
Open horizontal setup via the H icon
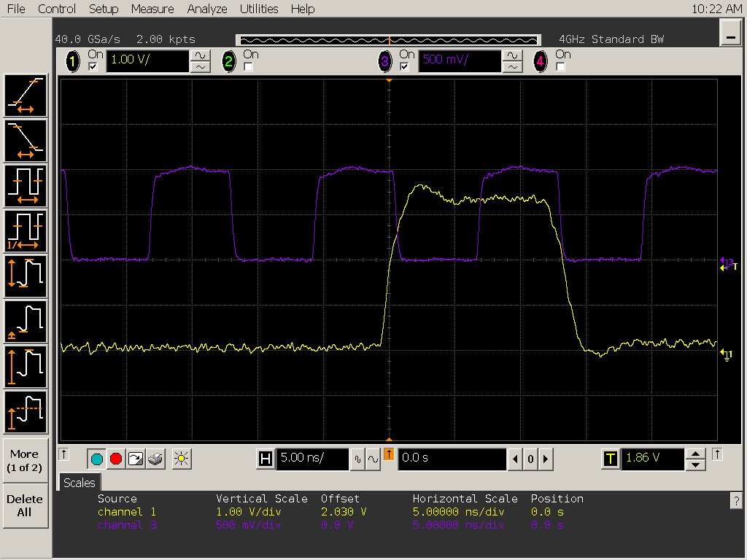(x=266, y=459)
